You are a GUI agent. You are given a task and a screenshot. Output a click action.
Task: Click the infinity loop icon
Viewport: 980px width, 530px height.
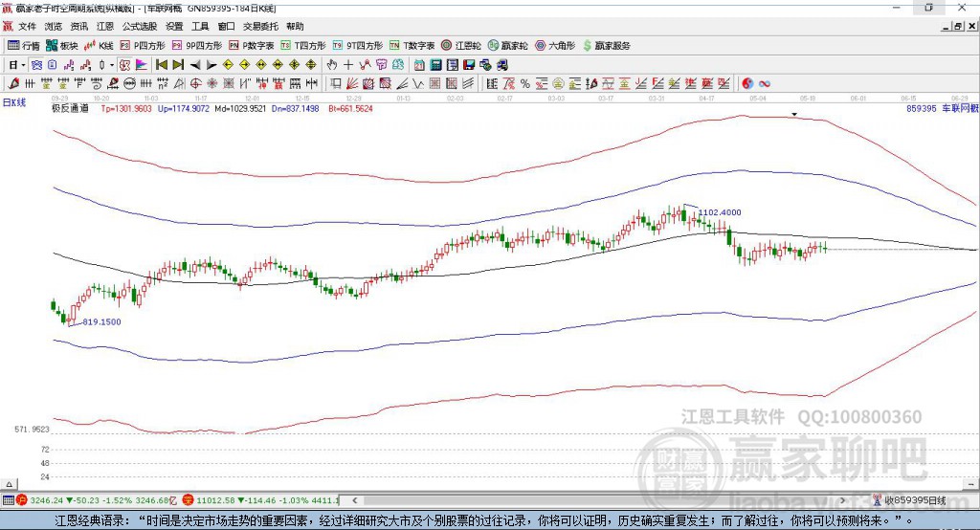tap(764, 84)
